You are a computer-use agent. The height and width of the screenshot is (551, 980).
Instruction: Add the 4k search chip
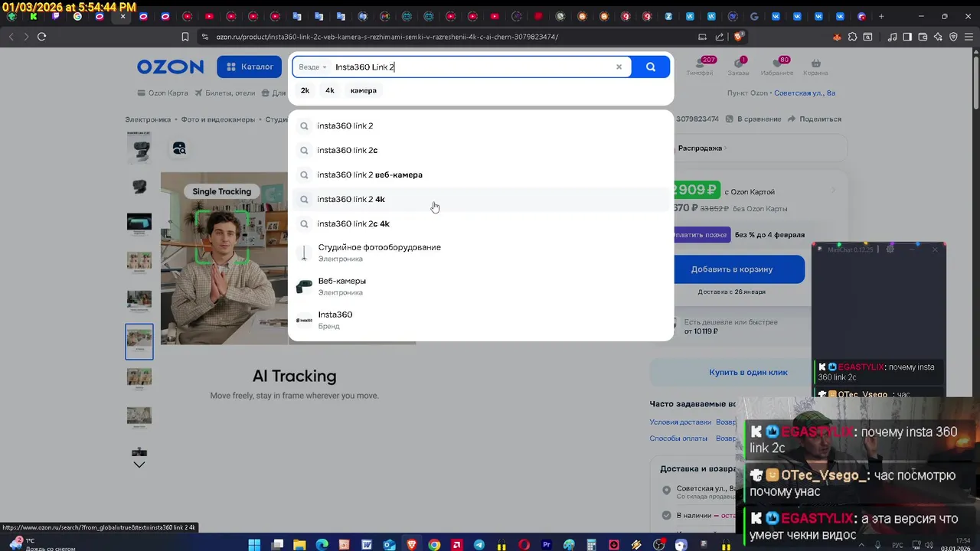[330, 90]
